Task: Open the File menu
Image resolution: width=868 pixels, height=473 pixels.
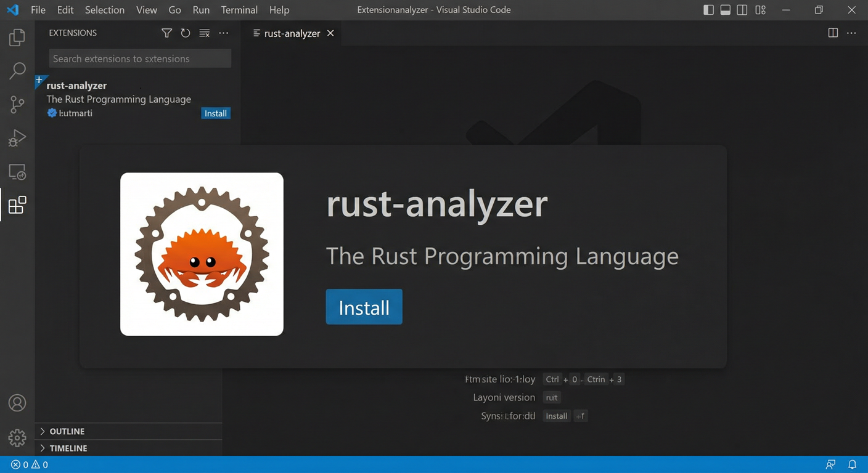Action: [x=38, y=10]
